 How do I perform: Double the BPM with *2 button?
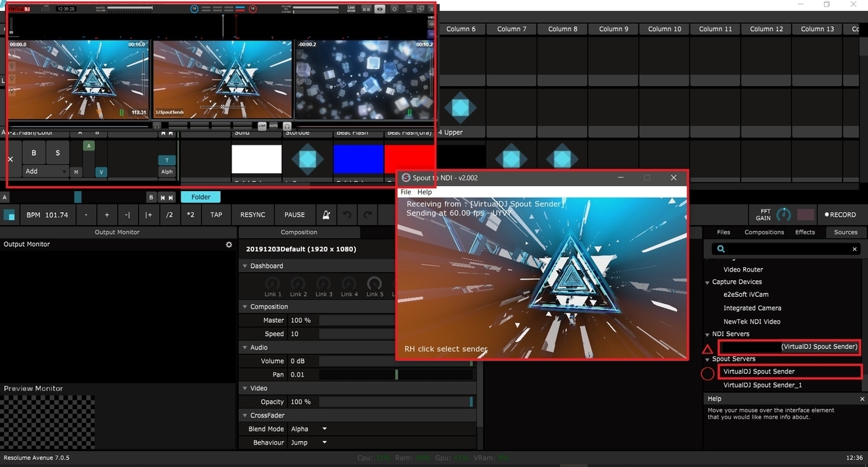[190, 215]
